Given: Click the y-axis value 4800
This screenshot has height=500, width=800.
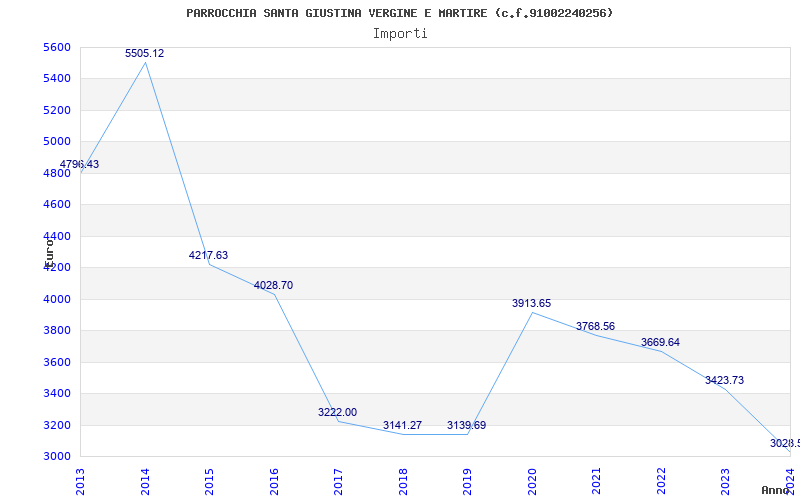Looking at the screenshot, I should 58,173.
